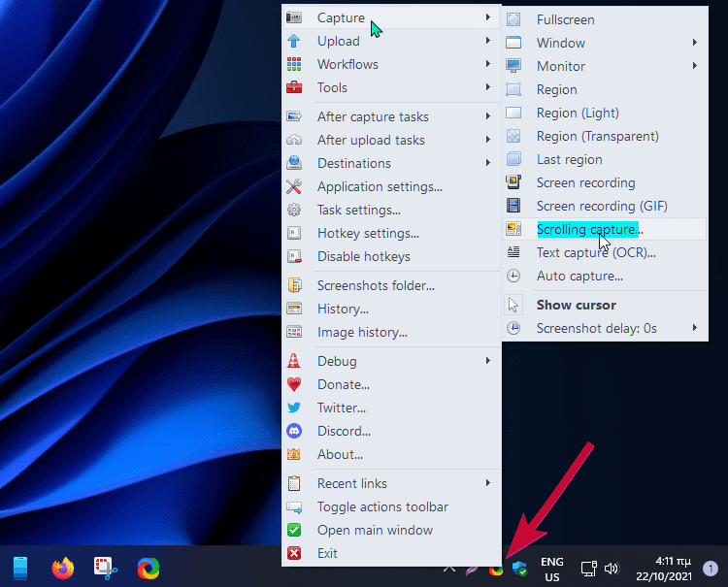728x587 pixels.
Task: Click the Text capture OCR icon
Action: (x=513, y=252)
